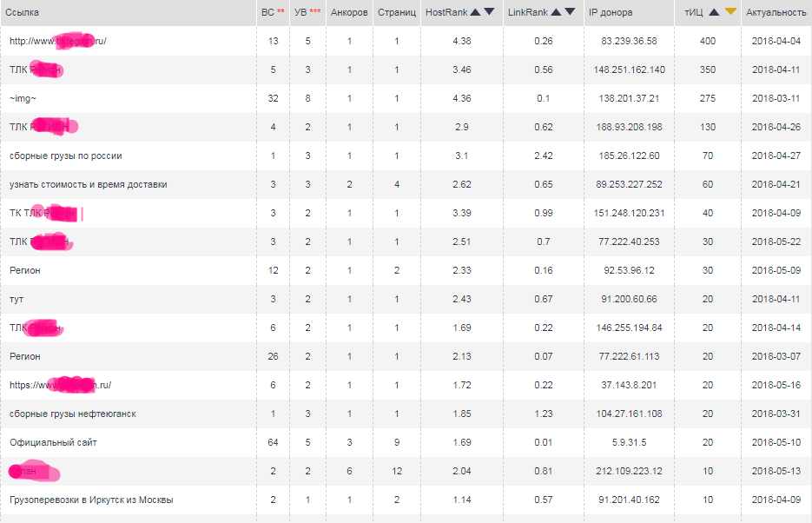Click the 'тут' anchor link

(17, 299)
